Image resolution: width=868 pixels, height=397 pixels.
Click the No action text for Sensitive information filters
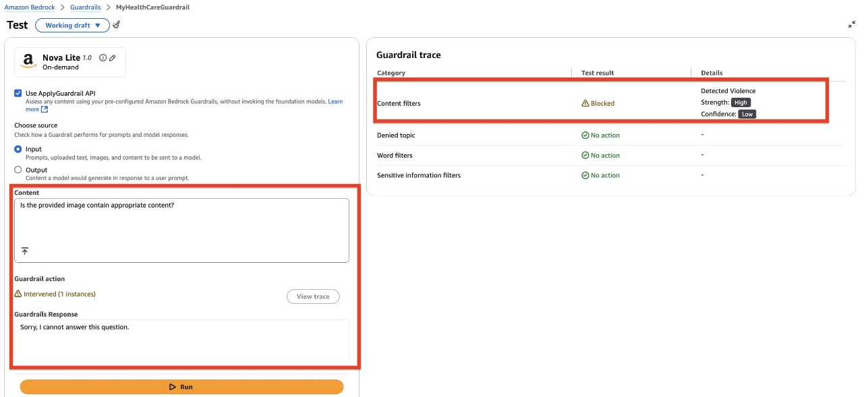tap(605, 175)
